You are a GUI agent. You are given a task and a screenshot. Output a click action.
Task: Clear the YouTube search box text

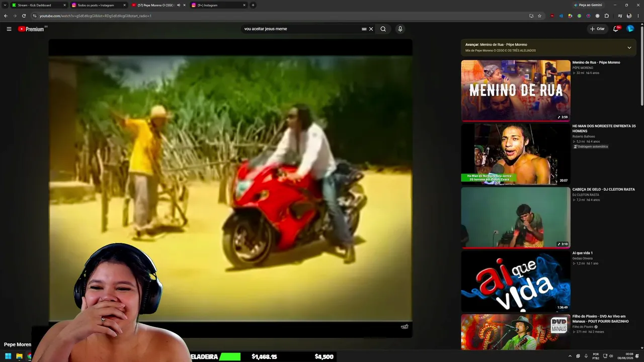(371, 29)
